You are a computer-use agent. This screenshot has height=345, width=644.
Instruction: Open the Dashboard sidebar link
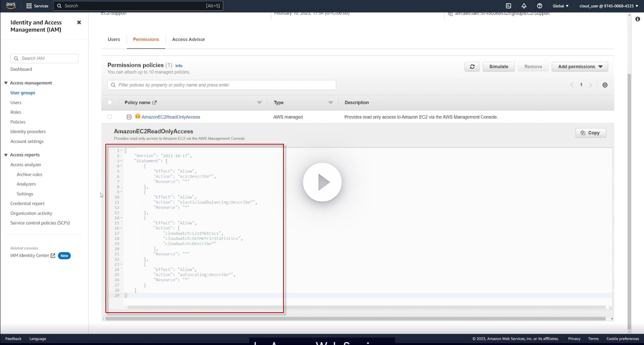pos(21,69)
